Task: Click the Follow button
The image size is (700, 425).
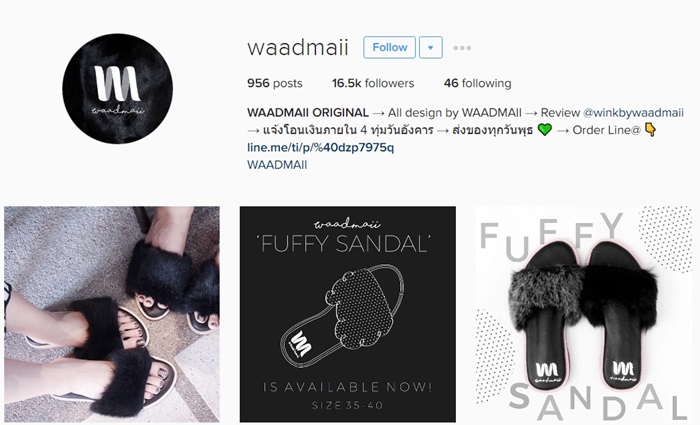Action: [389, 47]
